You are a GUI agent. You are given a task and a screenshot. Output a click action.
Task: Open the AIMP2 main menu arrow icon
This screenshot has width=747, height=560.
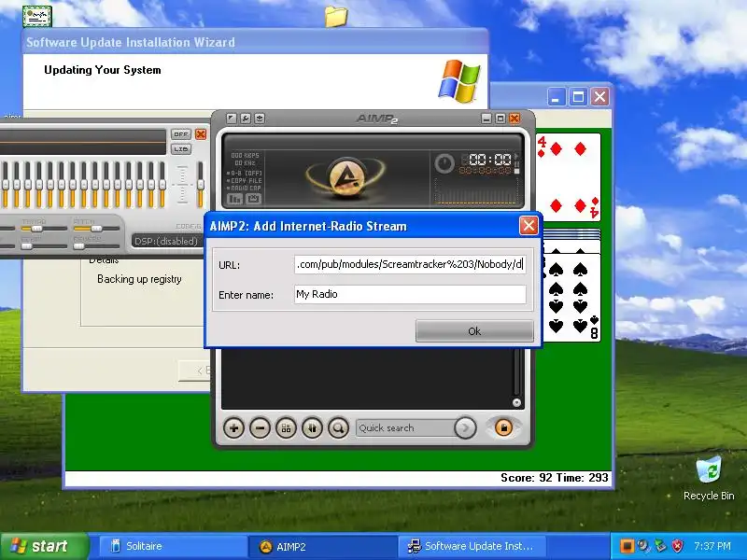231,119
